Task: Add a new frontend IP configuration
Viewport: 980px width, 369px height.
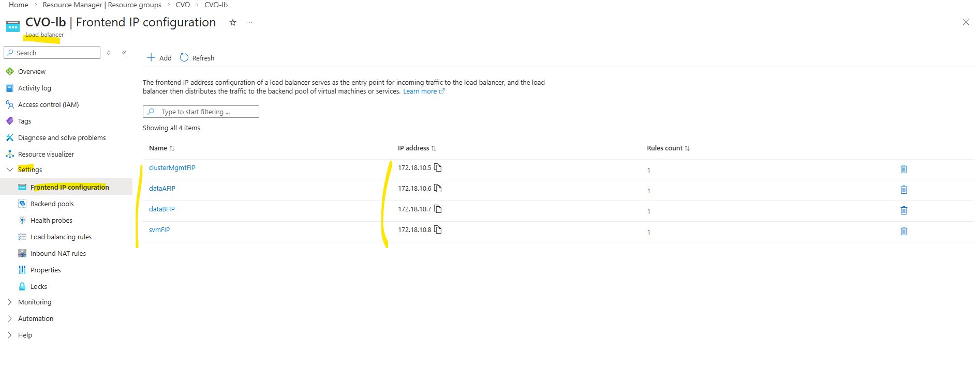Action: (x=159, y=58)
